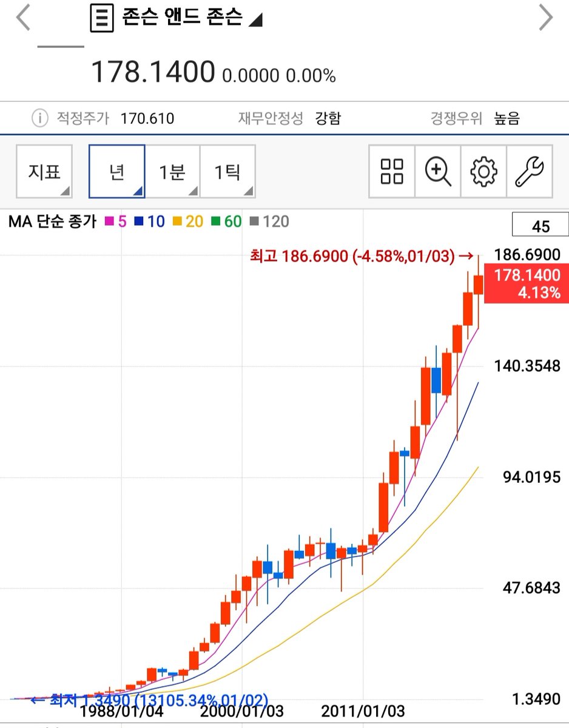The height and width of the screenshot is (728, 569).
Task: Tap the zoom-in magnifier icon
Action: pyautogui.click(x=438, y=172)
